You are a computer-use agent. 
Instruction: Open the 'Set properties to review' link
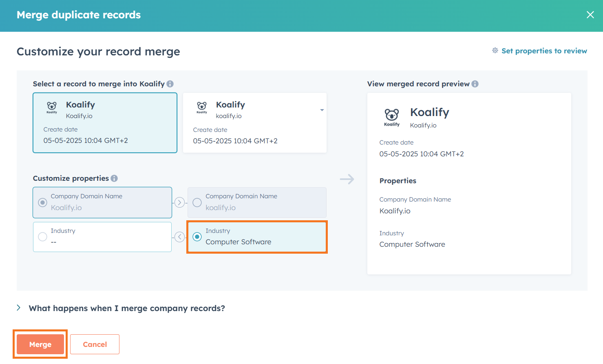[544, 50]
